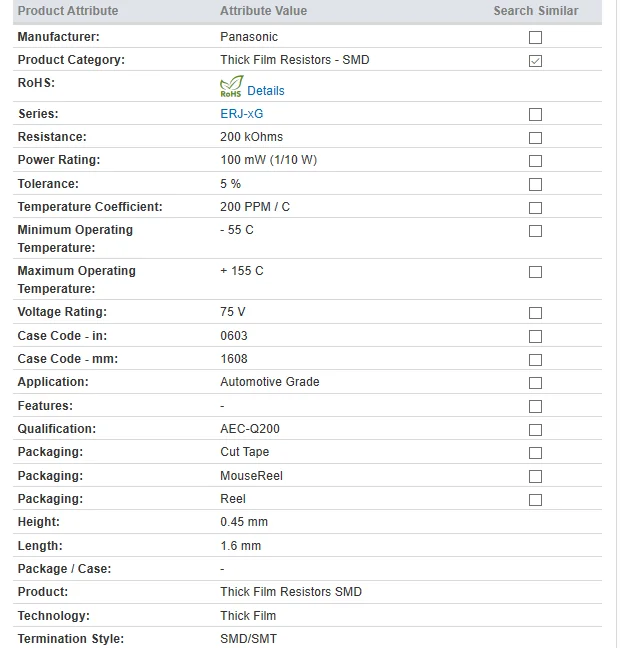Image resolution: width=631 pixels, height=648 pixels.
Task: Enable the Power Rating checkbox
Action: (x=535, y=161)
